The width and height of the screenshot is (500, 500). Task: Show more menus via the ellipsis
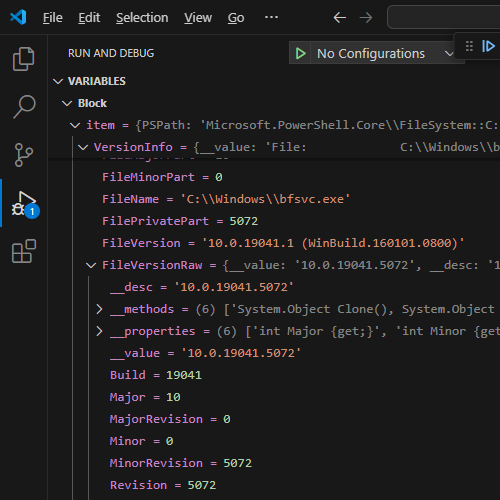[271, 17]
